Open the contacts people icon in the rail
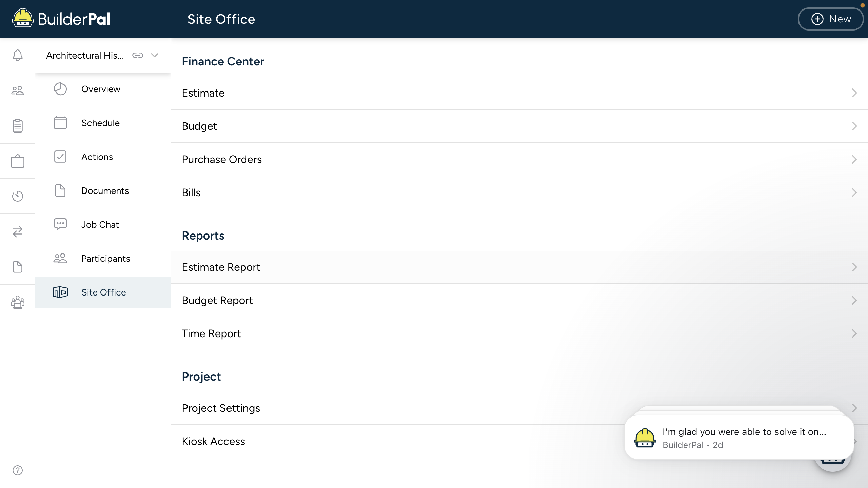The image size is (868, 488). (18, 90)
